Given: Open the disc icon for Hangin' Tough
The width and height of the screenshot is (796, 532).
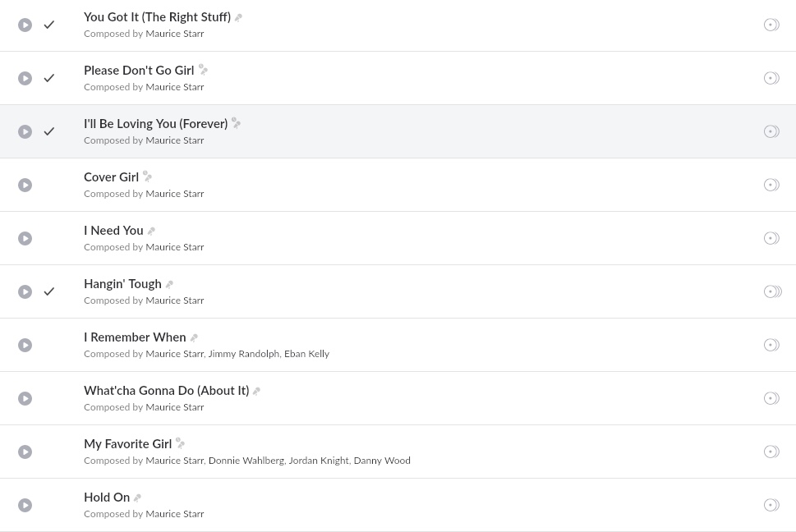Looking at the screenshot, I should click(773, 291).
